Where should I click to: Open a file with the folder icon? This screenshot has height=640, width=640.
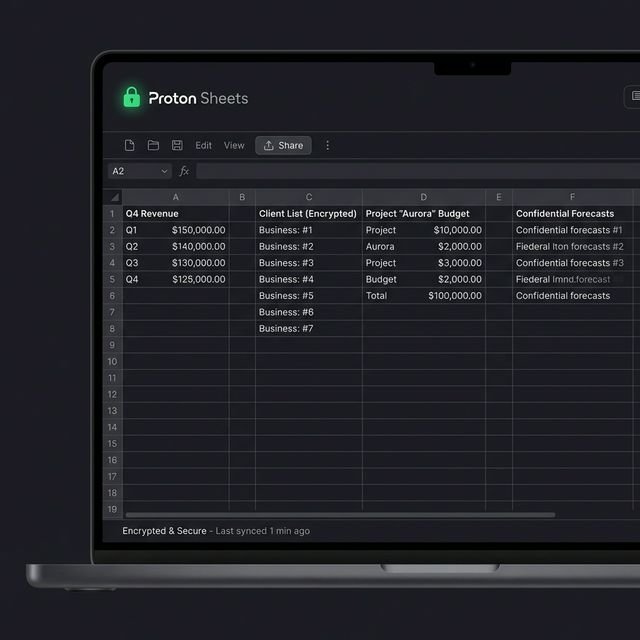click(x=153, y=145)
